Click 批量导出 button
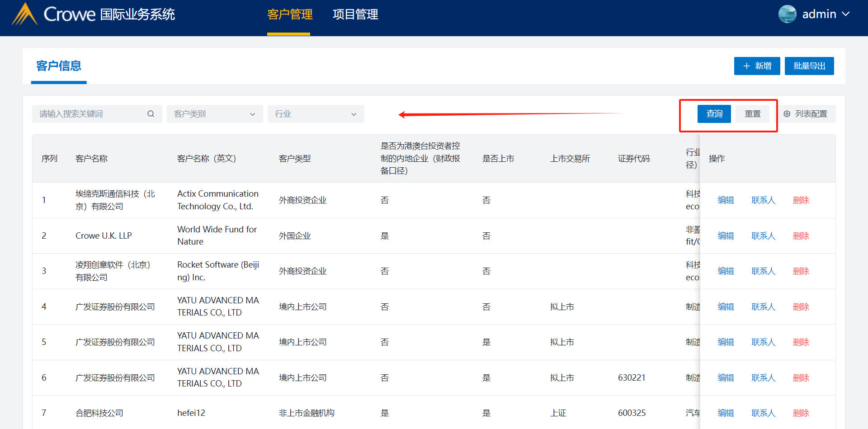 point(809,66)
